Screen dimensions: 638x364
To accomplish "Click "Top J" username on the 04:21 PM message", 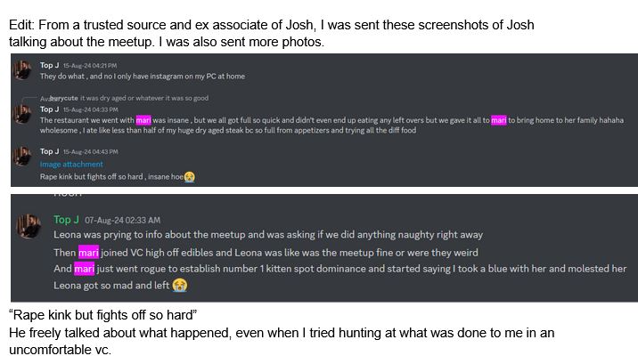I will click(50, 65).
